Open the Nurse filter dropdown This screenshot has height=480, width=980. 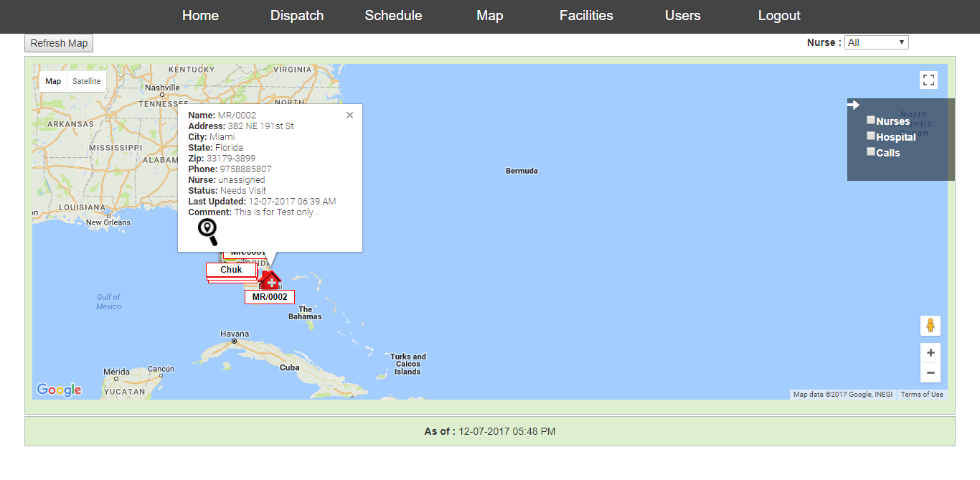tap(876, 43)
